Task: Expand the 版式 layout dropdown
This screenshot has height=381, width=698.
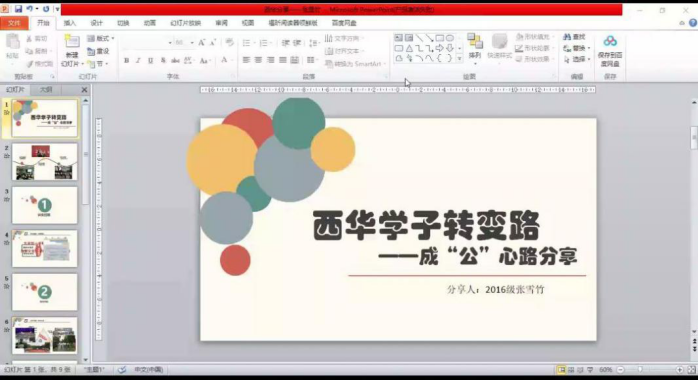Action: point(101,39)
